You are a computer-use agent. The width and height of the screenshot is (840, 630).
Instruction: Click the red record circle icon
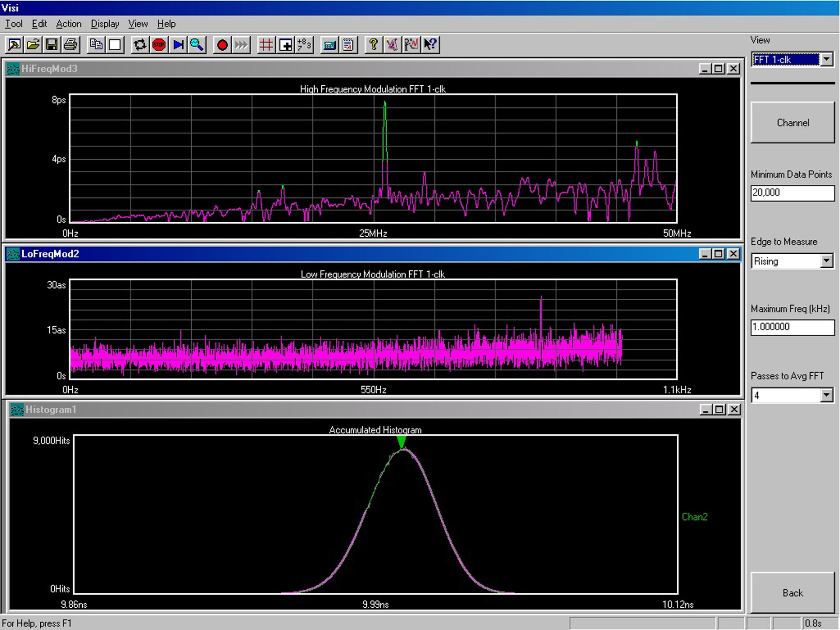[x=222, y=45]
